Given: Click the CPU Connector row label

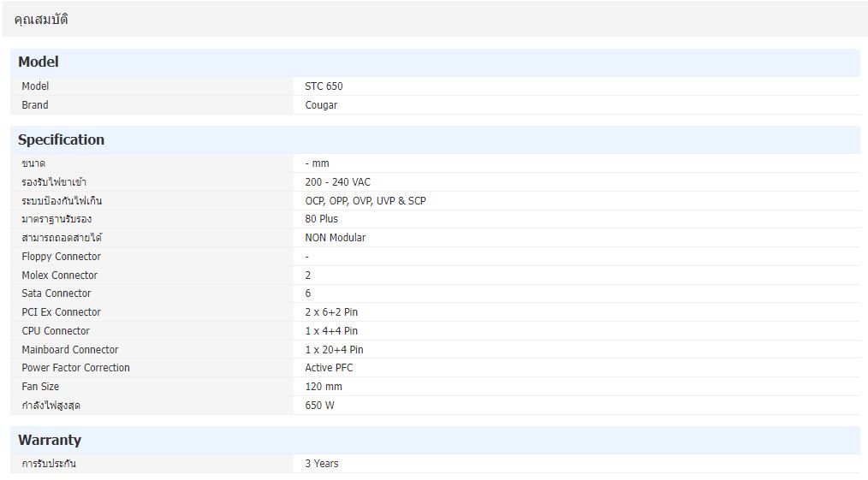Looking at the screenshot, I should pyautogui.click(x=56, y=331).
